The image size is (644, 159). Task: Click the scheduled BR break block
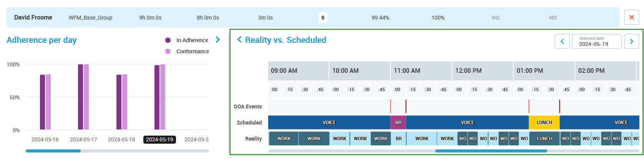click(x=398, y=123)
